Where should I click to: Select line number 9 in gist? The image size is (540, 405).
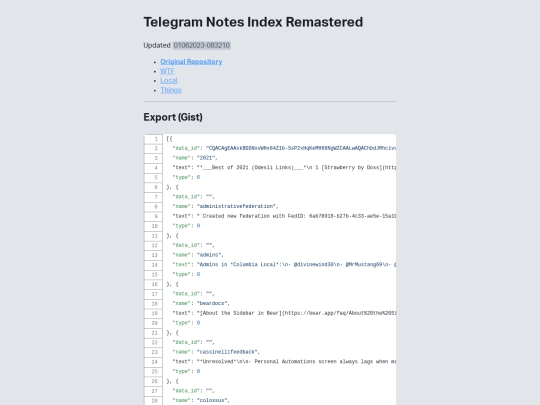[x=154, y=216]
